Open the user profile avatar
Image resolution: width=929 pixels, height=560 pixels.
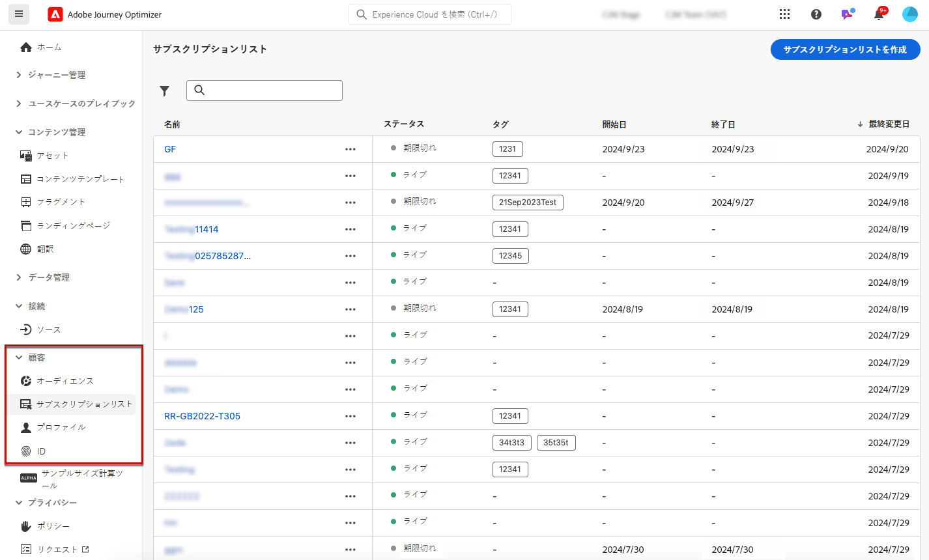(910, 14)
